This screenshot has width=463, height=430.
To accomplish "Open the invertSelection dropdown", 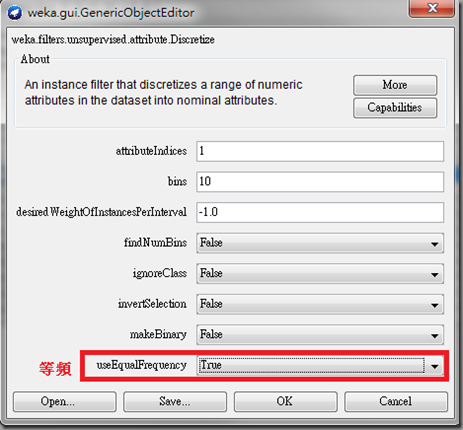I will coord(320,304).
